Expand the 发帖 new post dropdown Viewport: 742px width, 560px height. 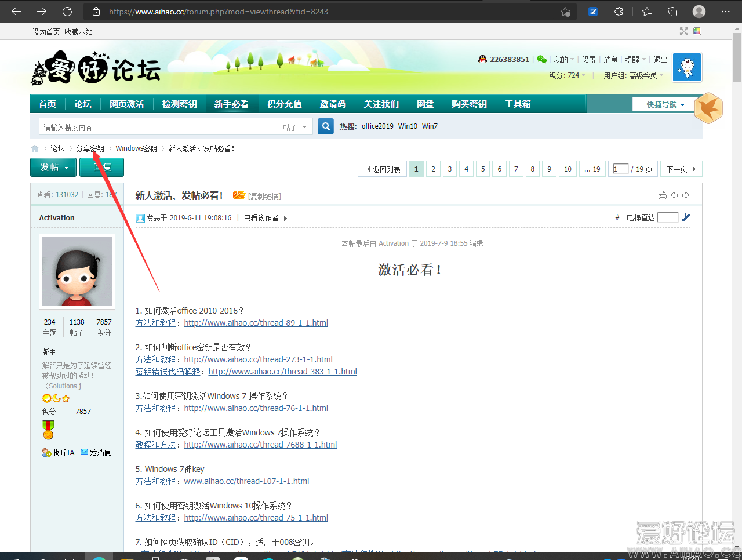(53, 168)
